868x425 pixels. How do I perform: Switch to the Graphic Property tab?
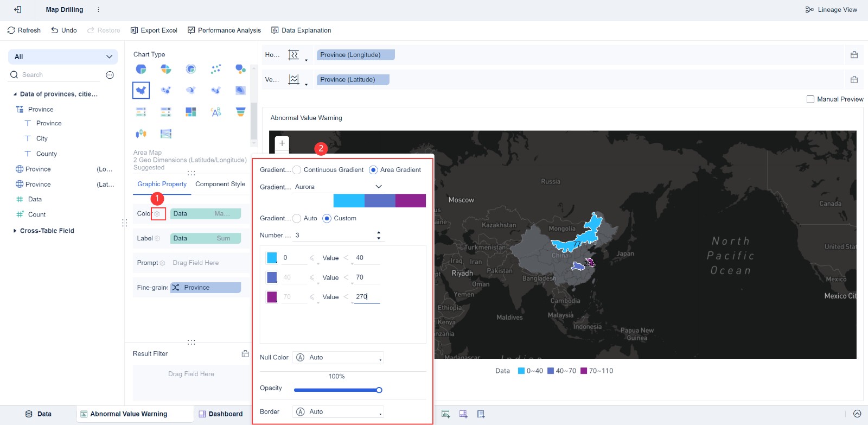click(x=162, y=184)
